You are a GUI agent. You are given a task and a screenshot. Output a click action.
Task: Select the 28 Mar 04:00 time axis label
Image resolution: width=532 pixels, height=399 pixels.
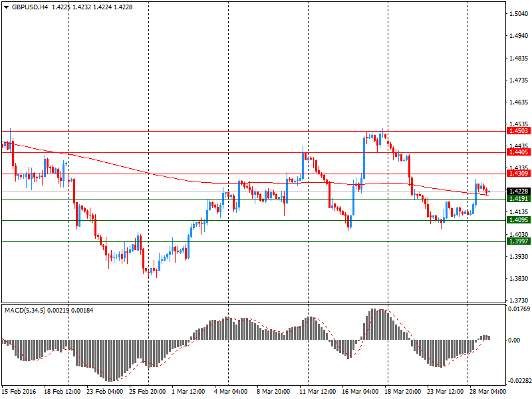pyautogui.click(x=487, y=392)
